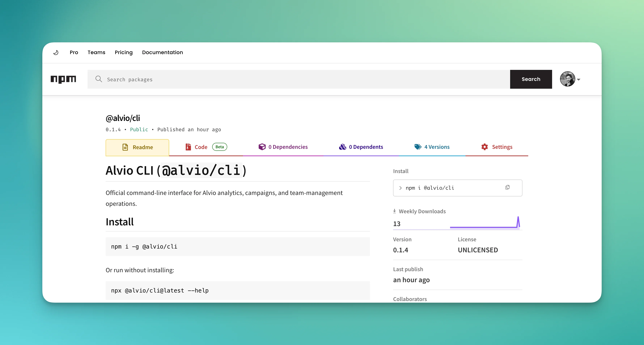View the 4 Versions tab

pos(432,147)
